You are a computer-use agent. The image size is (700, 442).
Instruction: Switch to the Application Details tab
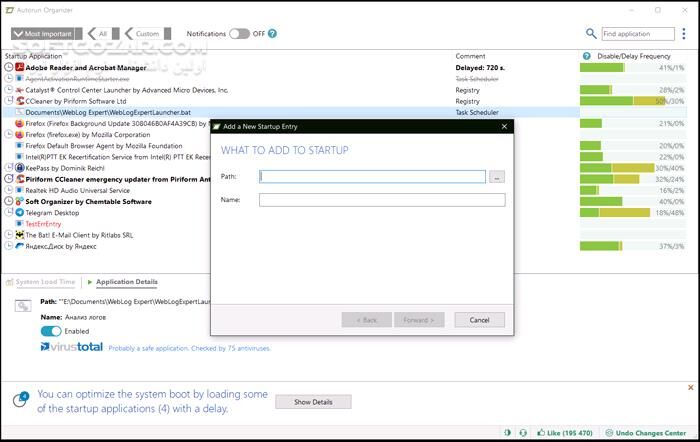coord(126,282)
